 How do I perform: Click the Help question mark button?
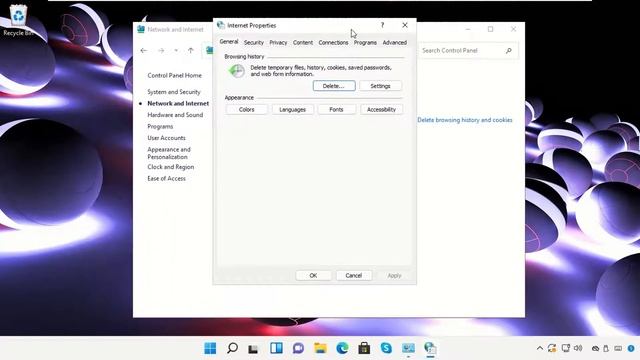[382, 25]
